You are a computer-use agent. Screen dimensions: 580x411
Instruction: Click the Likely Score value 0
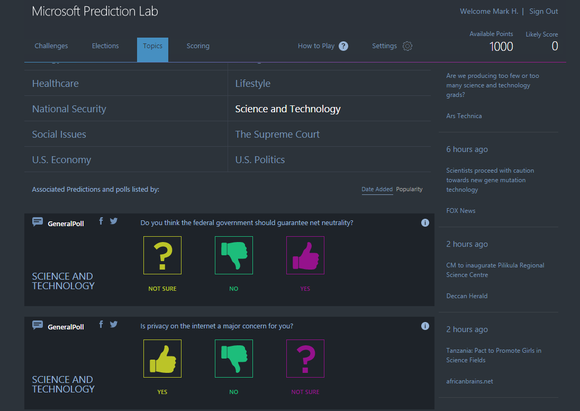[x=554, y=46]
